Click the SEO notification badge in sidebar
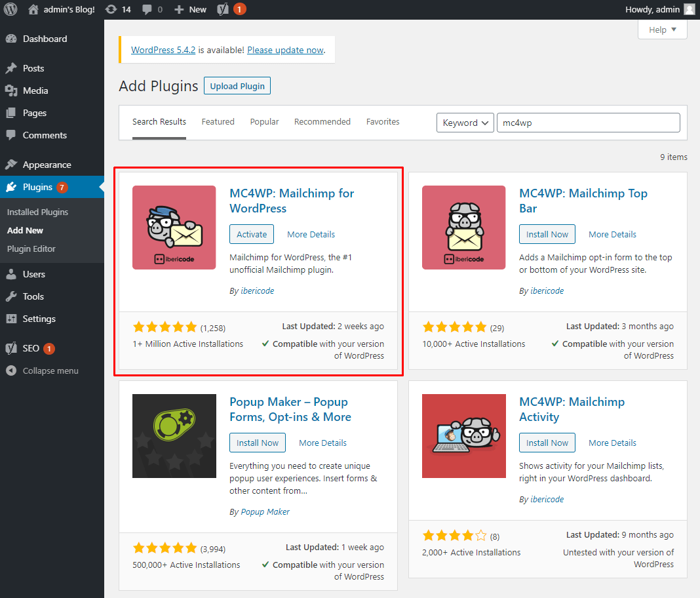The image size is (700, 598). click(x=49, y=348)
